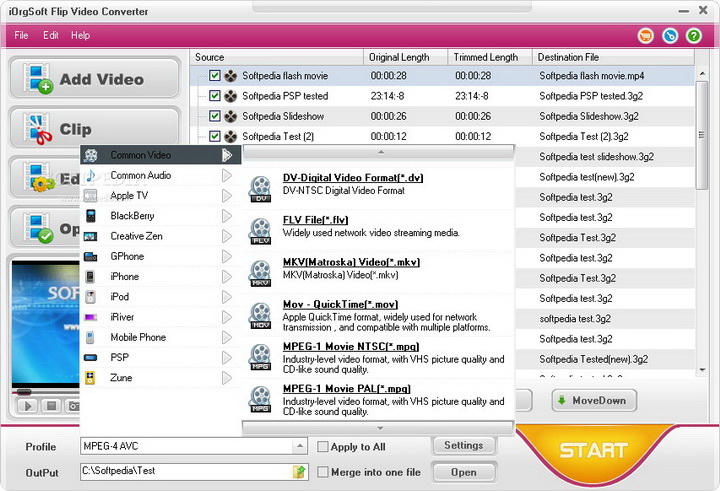The height and width of the screenshot is (491, 720).
Task: Click the Zune device icon
Action: [x=90, y=378]
